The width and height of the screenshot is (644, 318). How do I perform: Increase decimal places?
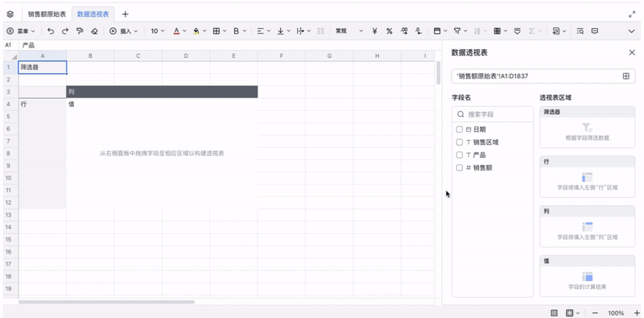point(404,31)
